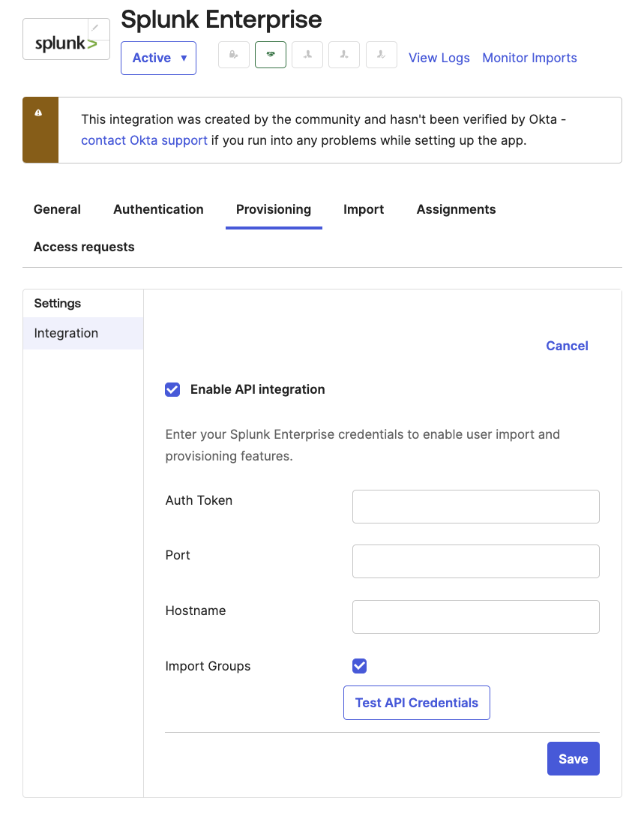Click the person-with-checkmark icon
The width and height of the screenshot is (644, 813).
(x=382, y=55)
